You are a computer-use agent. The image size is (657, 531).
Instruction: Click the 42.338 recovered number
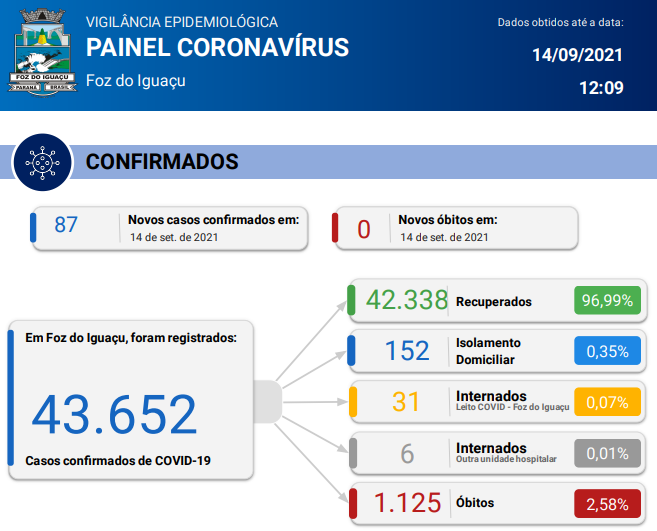407,300
